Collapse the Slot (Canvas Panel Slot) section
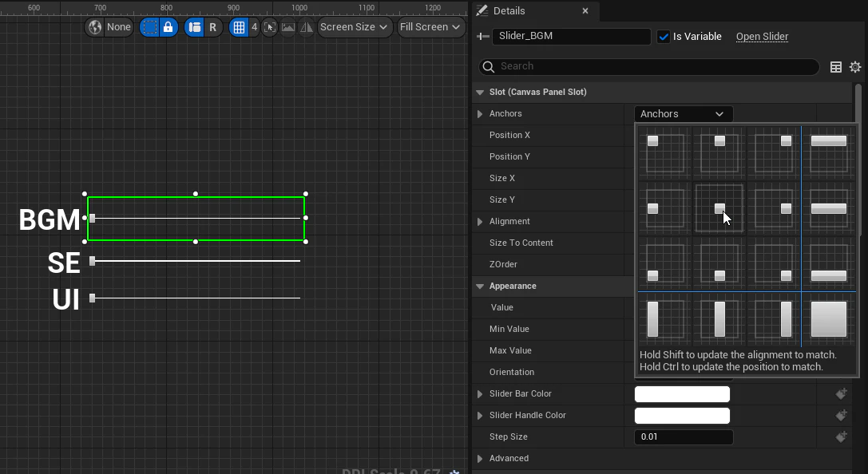 click(480, 93)
